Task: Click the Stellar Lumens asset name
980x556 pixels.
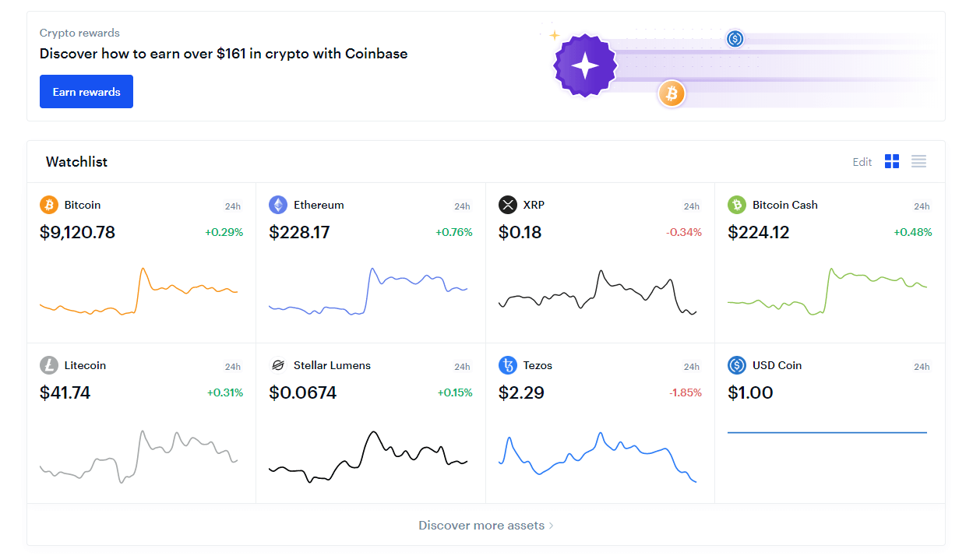Action: pyautogui.click(x=332, y=365)
